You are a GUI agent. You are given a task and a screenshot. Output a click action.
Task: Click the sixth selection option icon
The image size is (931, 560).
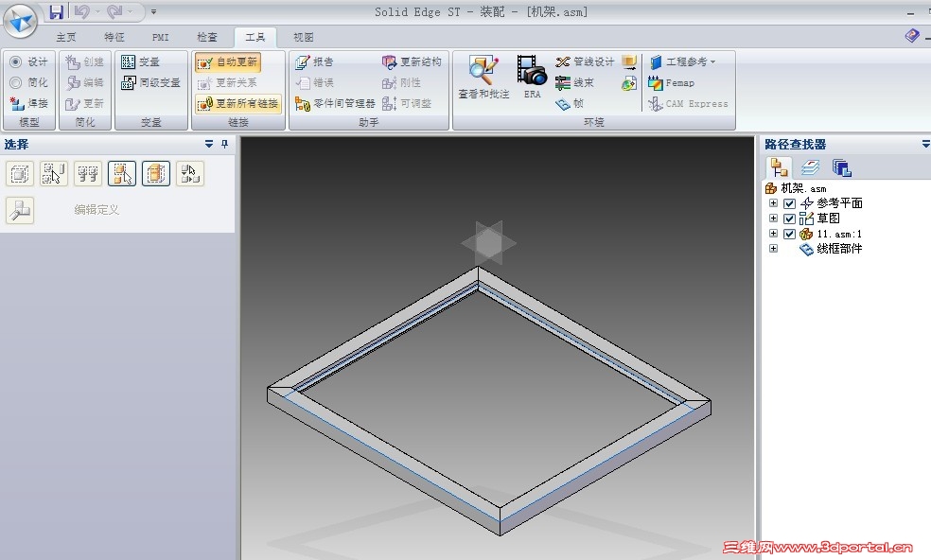(x=190, y=173)
